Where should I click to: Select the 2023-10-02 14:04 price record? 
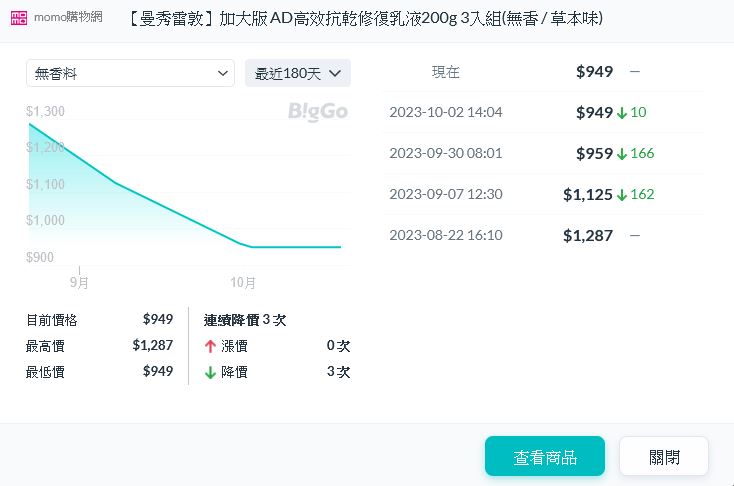pyautogui.click(x=445, y=112)
